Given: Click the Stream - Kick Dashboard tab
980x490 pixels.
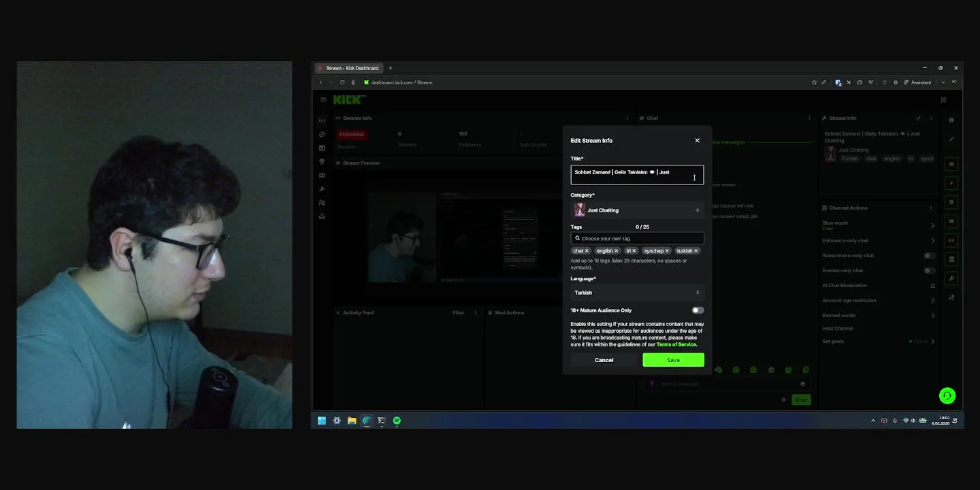Looking at the screenshot, I should pos(348,68).
